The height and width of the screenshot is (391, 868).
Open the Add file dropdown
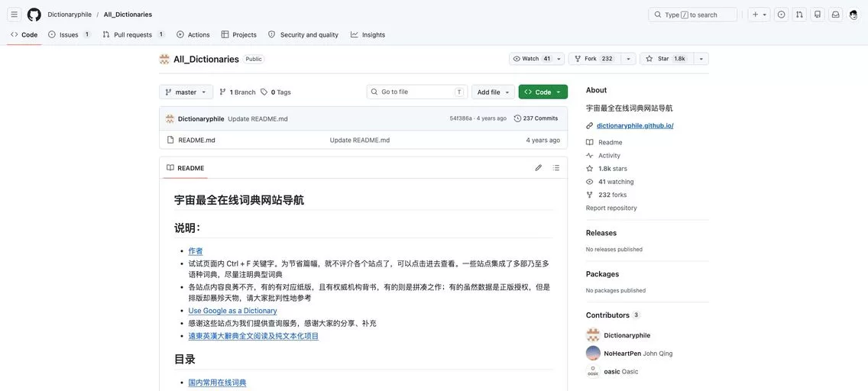(494, 92)
